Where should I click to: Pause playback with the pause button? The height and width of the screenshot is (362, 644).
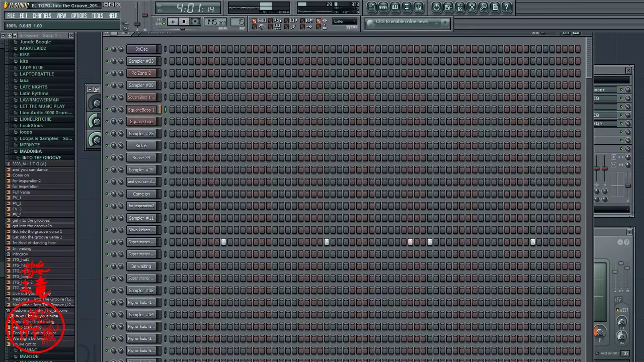173,22
